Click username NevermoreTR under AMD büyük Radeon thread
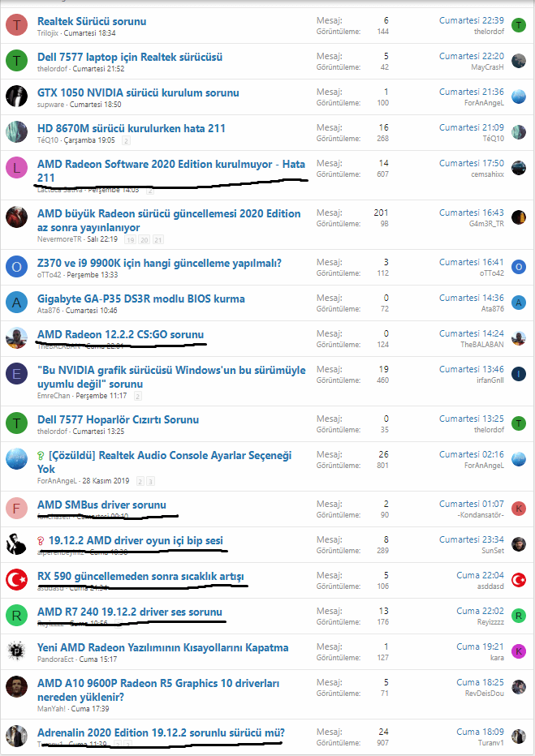 pyautogui.click(x=59, y=239)
